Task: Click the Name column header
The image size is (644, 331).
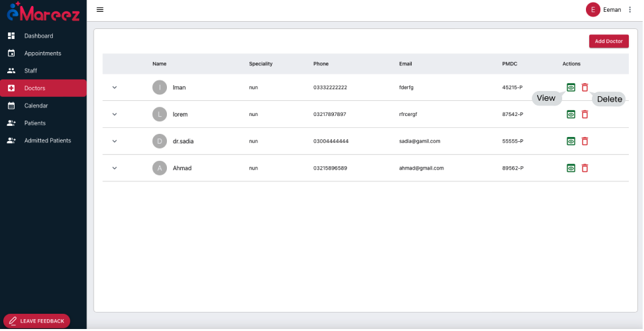Action: (x=160, y=64)
